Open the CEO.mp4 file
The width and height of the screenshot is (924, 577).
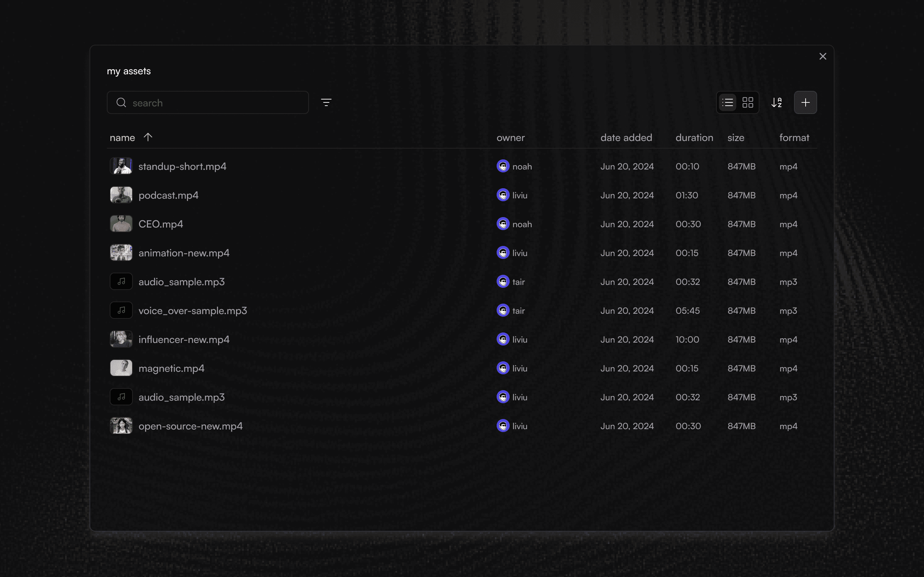160,224
